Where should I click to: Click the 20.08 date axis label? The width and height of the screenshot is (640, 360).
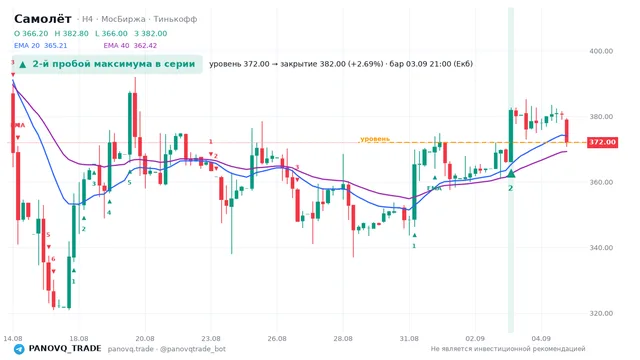click(145, 339)
